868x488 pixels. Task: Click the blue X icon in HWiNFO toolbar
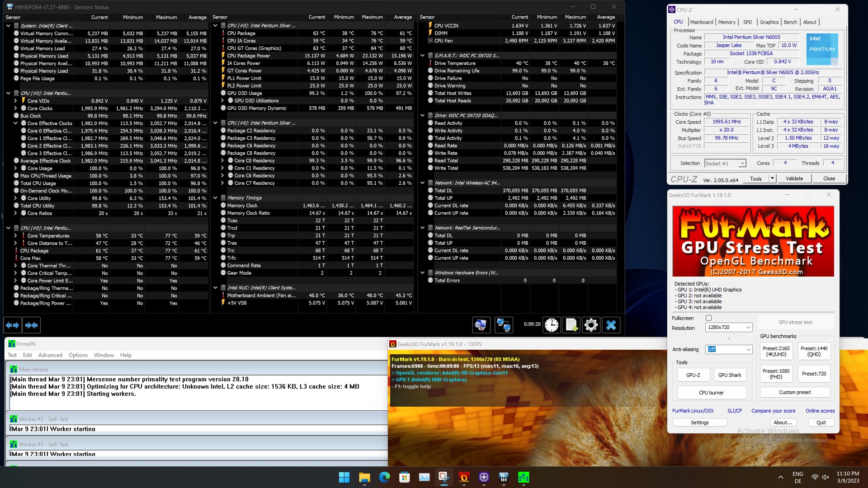pyautogui.click(x=611, y=325)
